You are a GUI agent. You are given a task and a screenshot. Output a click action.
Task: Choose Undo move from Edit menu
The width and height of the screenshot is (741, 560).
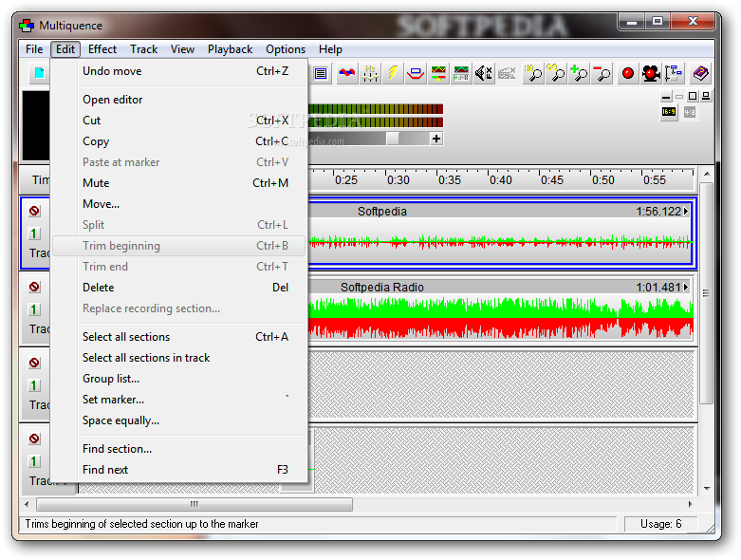point(179,71)
